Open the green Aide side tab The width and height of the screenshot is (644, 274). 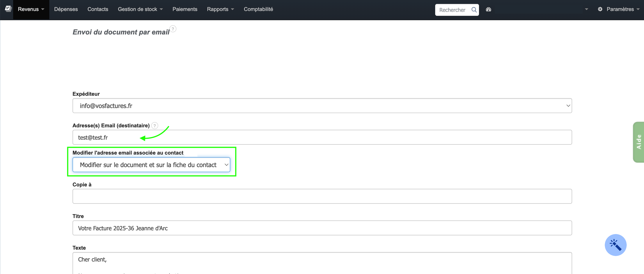639,142
